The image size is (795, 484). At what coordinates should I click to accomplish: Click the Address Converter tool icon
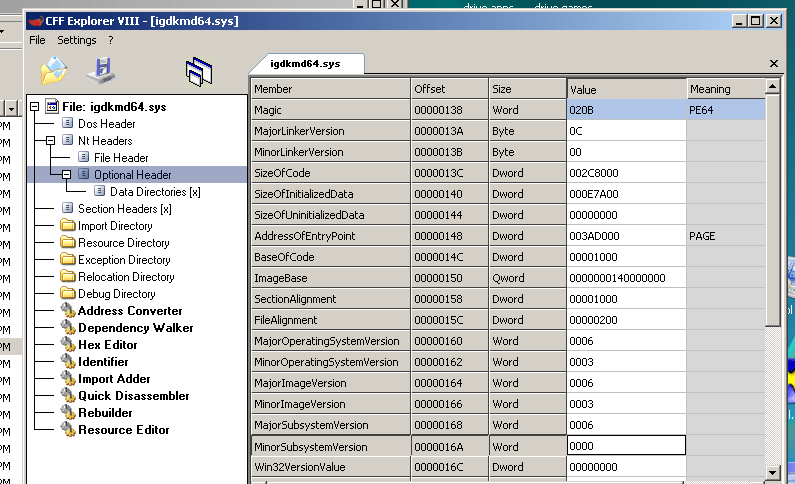pos(67,310)
